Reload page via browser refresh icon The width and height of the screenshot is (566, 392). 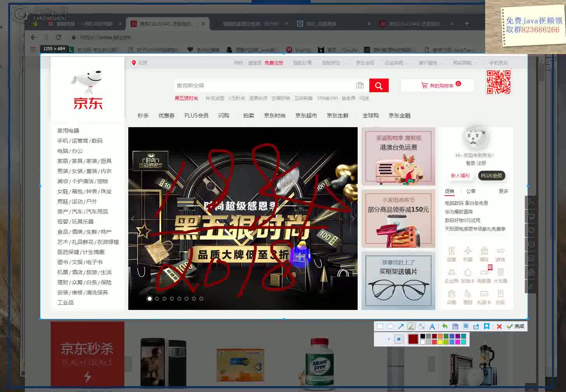(x=58, y=37)
